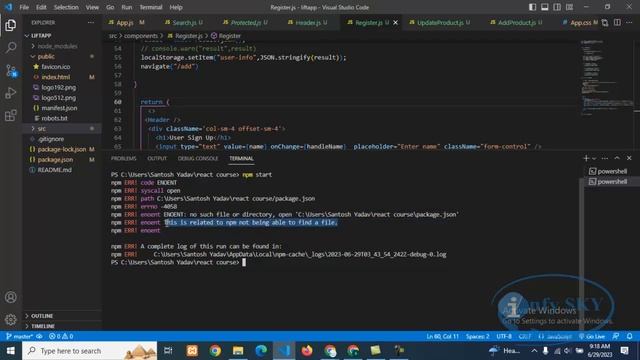Open terminal launch profile dropdown arrow
This screenshot has height=360, width=640.
594,158
